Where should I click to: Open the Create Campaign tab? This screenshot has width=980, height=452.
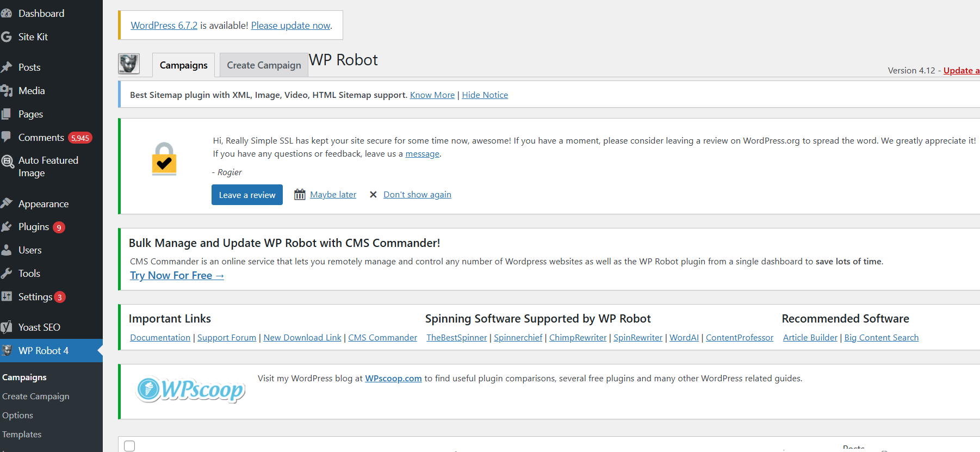click(264, 65)
